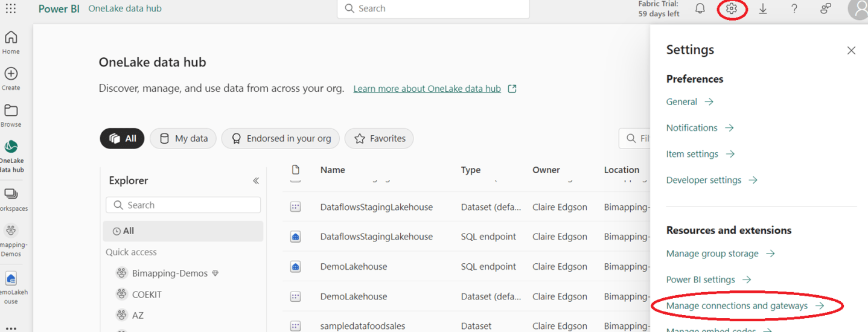The image size is (868, 332).
Task: Click the top Search box
Action: tap(433, 8)
